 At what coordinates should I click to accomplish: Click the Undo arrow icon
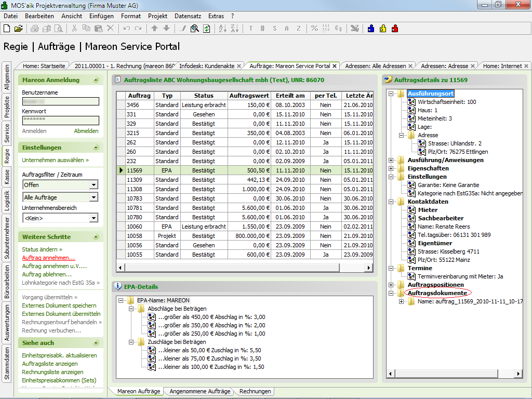127,29
